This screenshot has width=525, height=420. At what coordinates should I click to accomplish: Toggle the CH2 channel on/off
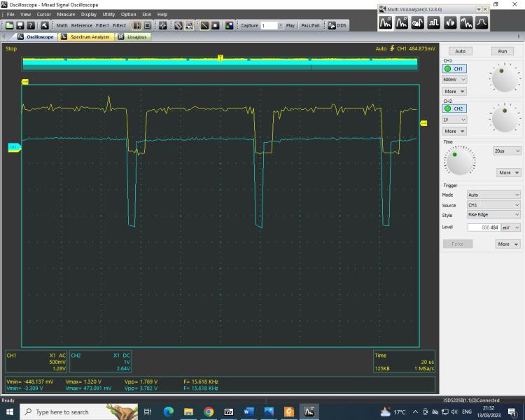tap(454, 108)
